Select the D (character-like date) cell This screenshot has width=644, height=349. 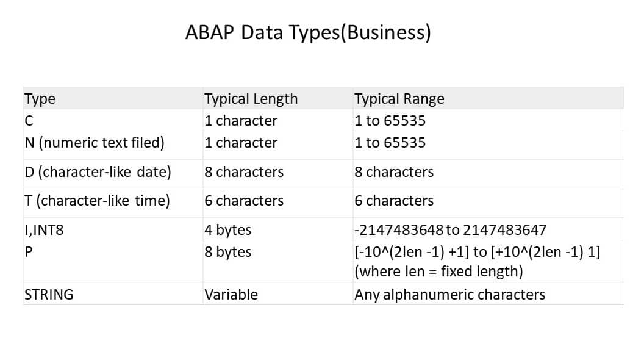(x=98, y=172)
